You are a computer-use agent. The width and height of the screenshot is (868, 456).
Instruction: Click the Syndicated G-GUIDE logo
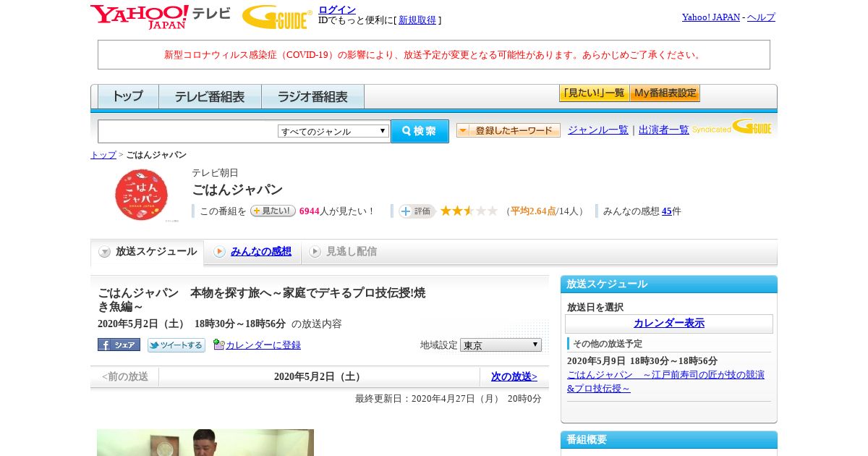point(731,128)
